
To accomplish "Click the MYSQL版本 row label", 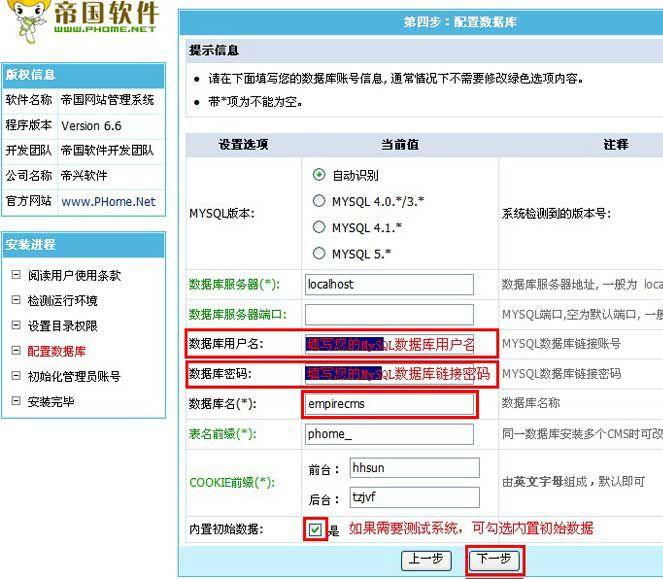I will click(x=222, y=214).
